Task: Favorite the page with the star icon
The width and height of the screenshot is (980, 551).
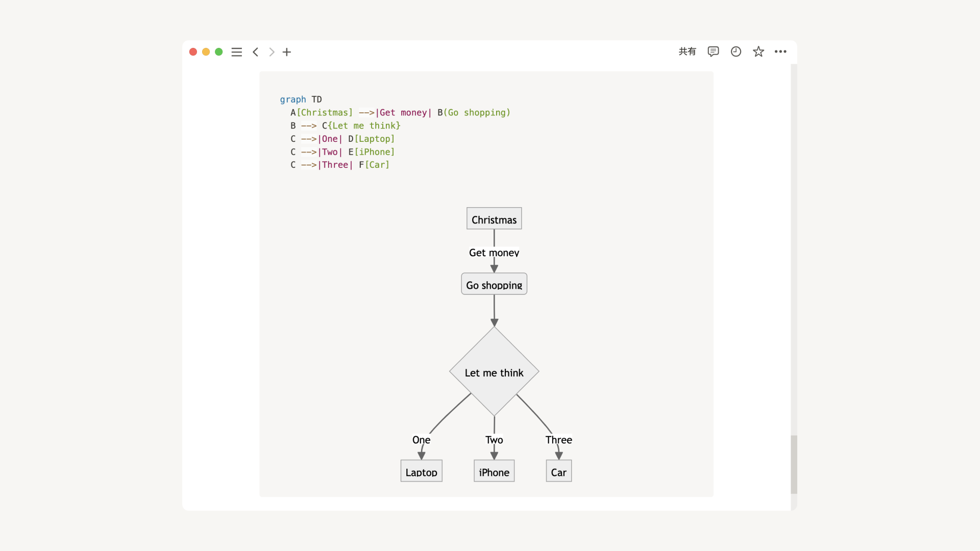Action: click(x=758, y=52)
